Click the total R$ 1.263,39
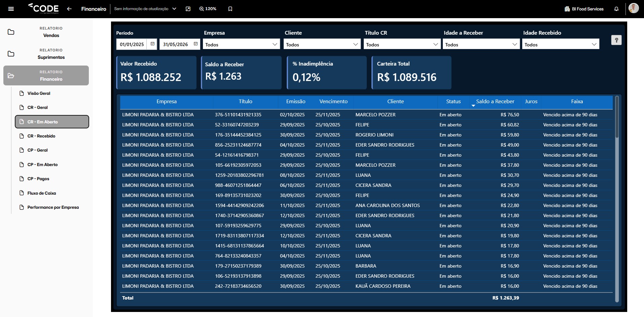The width and height of the screenshot is (644, 317). [x=506, y=298]
